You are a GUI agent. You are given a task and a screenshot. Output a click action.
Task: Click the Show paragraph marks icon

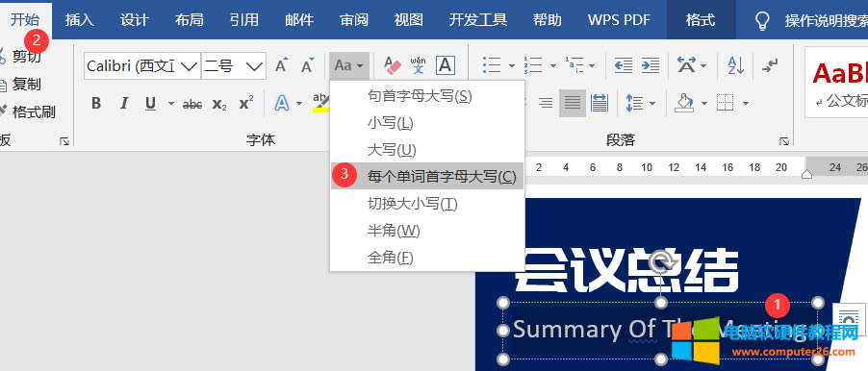770,65
